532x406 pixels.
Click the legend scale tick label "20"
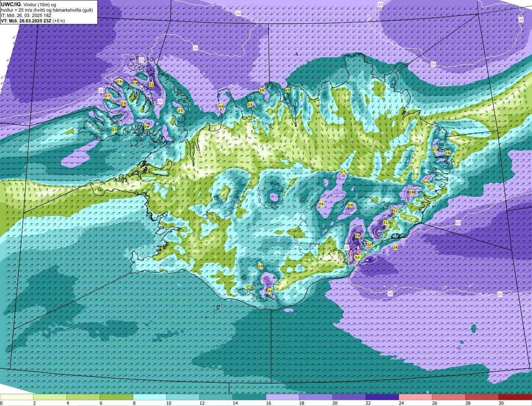click(335, 403)
